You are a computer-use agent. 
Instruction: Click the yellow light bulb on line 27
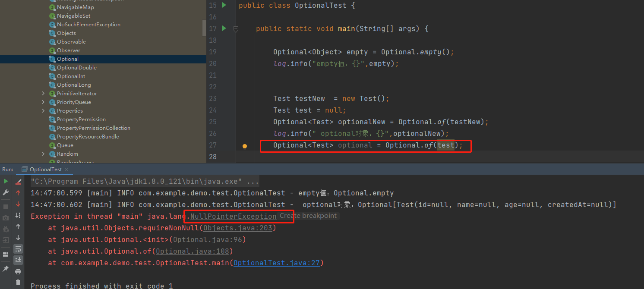coord(245,147)
